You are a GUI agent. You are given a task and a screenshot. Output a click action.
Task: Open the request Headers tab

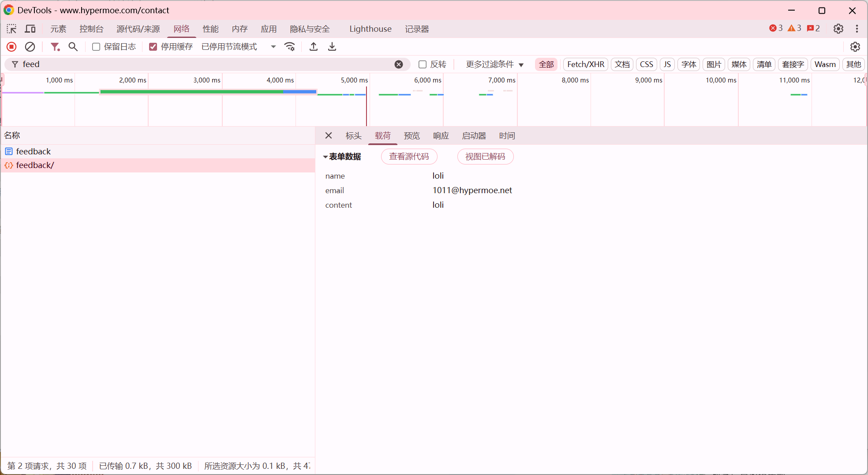click(353, 136)
